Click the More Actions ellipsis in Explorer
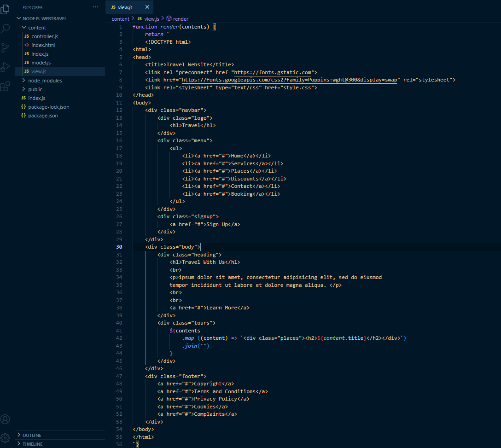Image resolution: width=501 pixels, height=448 pixels. 95,7
